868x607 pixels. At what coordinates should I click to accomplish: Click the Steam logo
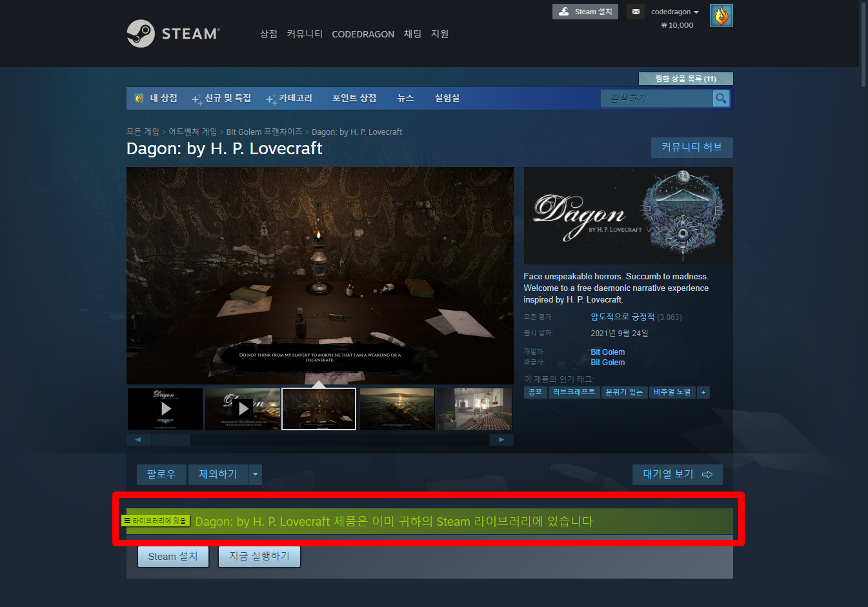coord(173,34)
